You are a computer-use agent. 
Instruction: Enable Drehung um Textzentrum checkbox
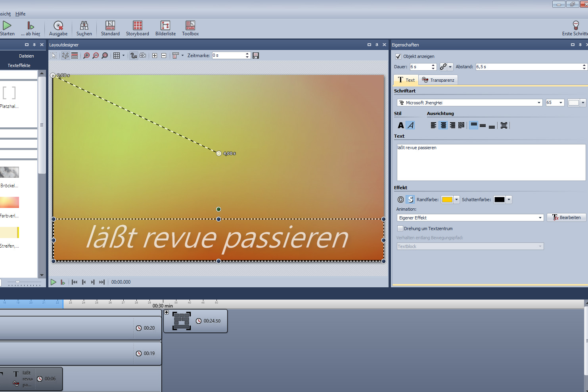(x=400, y=229)
